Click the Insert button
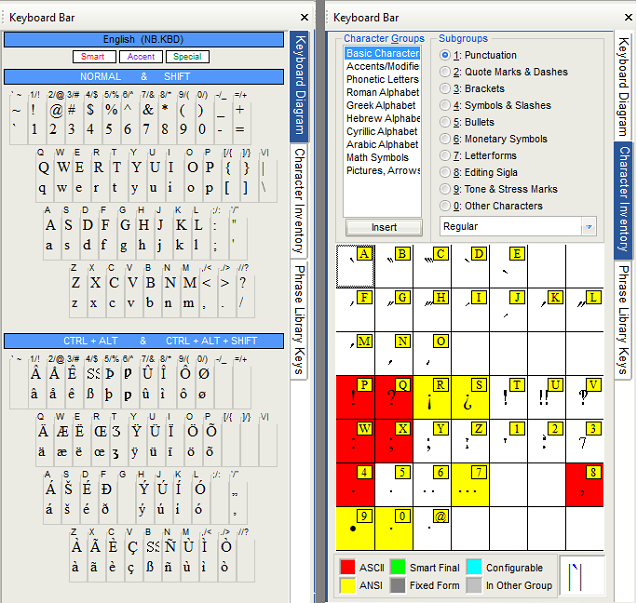The image size is (637, 603). pyautogui.click(x=384, y=227)
